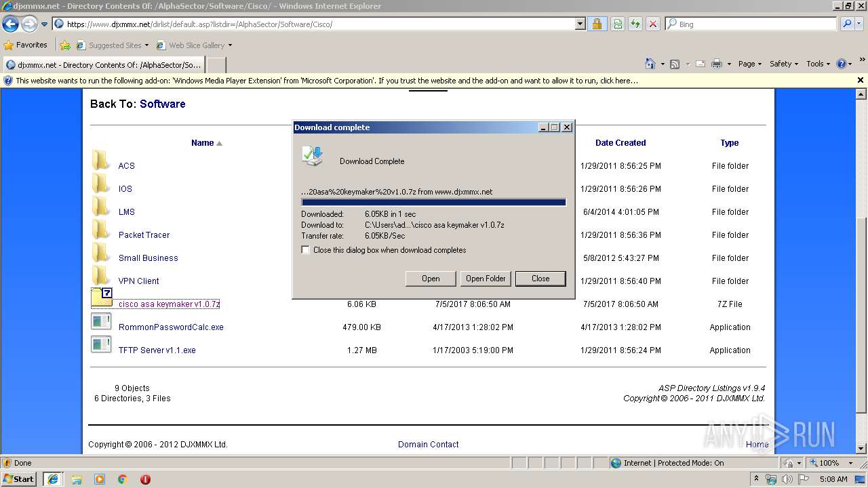Open Favorites star button
Screen dimensions: 868x488
[x=26, y=45]
